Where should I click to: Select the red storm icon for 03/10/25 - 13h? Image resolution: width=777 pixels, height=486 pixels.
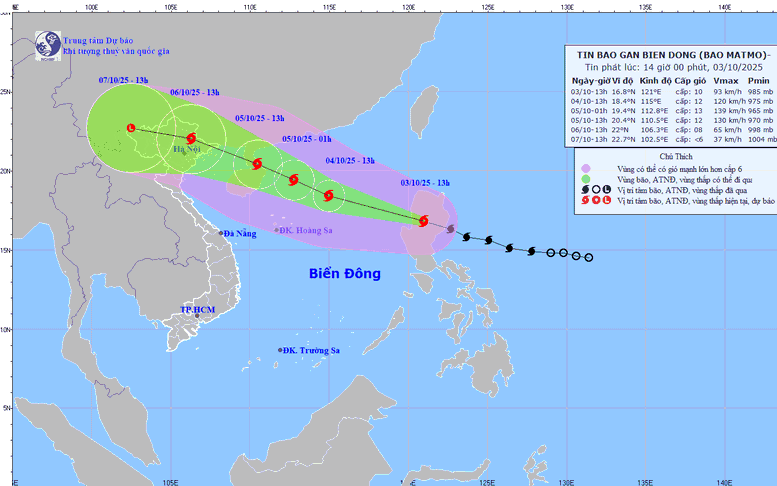pyautogui.click(x=423, y=221)
